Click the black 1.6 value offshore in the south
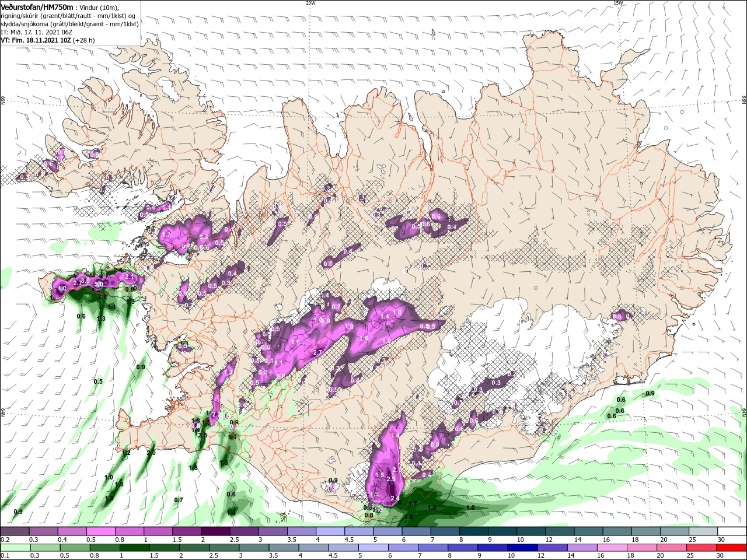This screenshot has width=747, height=560. click(409, 517)
